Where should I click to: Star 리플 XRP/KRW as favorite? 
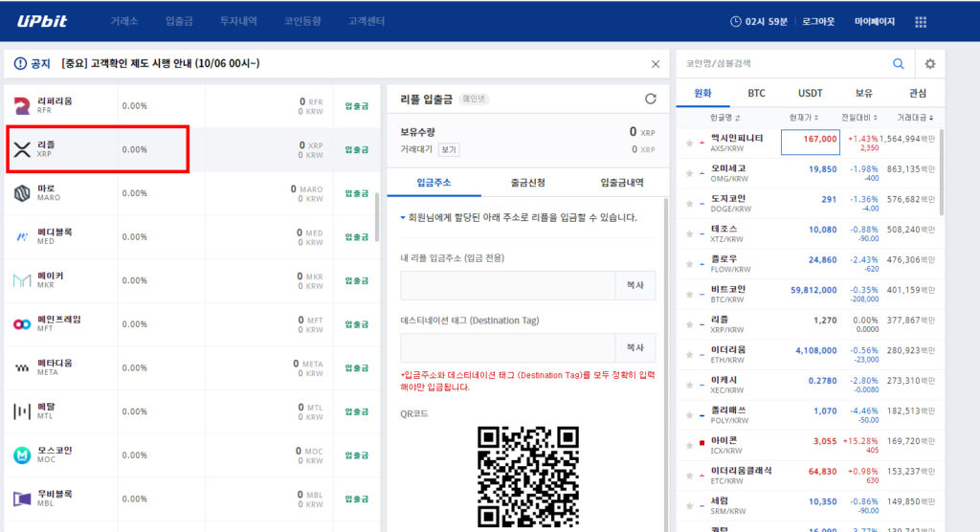pos(689,324)
